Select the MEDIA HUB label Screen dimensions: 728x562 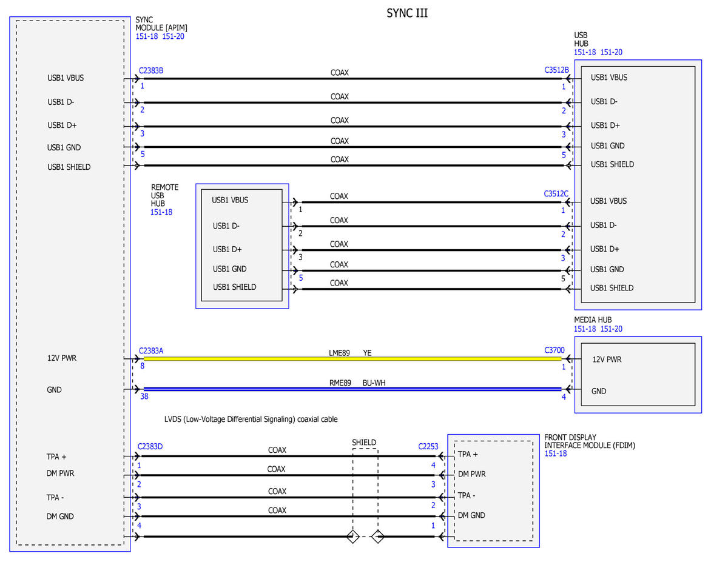593,320
